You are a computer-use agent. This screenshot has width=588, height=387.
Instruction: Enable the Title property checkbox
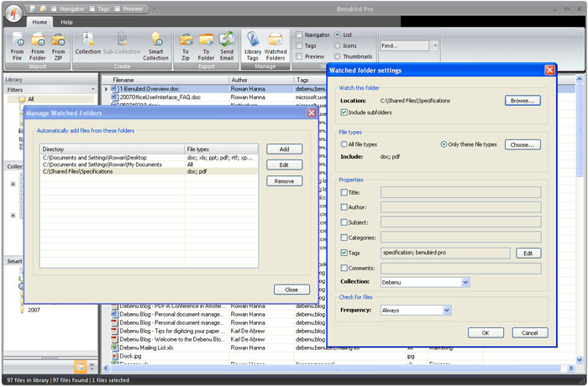[x=344, y=192]
